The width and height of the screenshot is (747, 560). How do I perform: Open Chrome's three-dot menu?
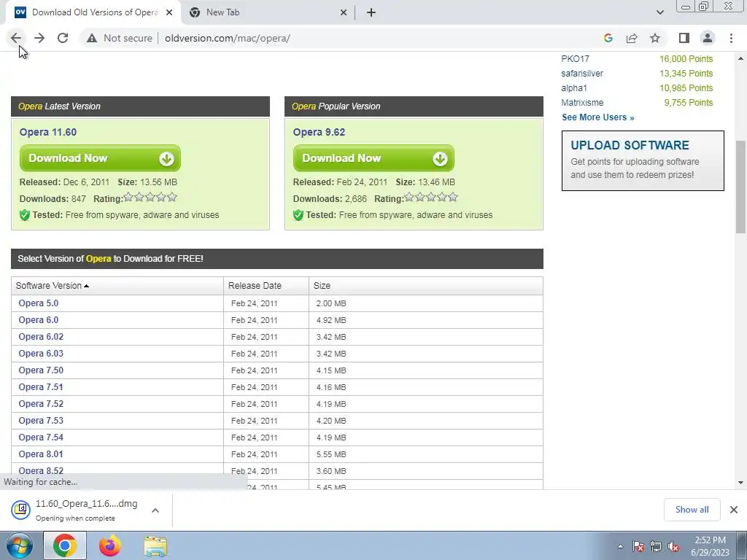click(731, 38)
